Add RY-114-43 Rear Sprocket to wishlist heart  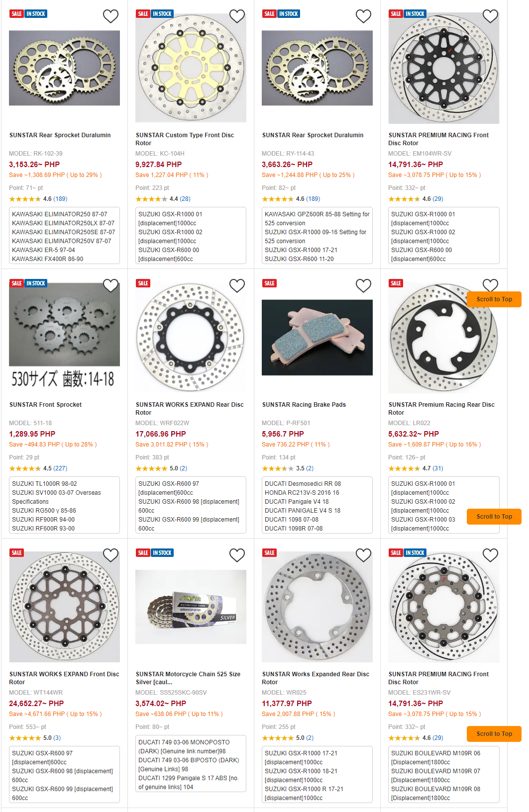coord(363,16)
